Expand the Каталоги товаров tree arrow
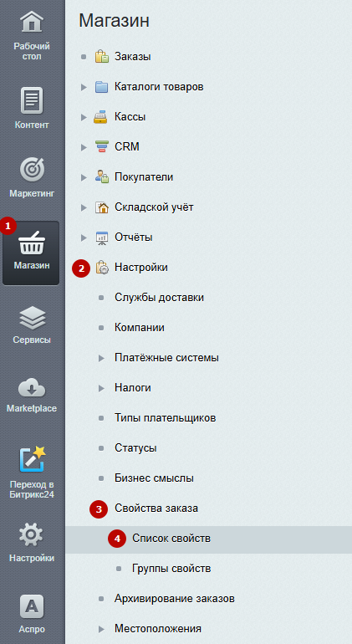This screenshot has height=644, width=352. (84, 87)
